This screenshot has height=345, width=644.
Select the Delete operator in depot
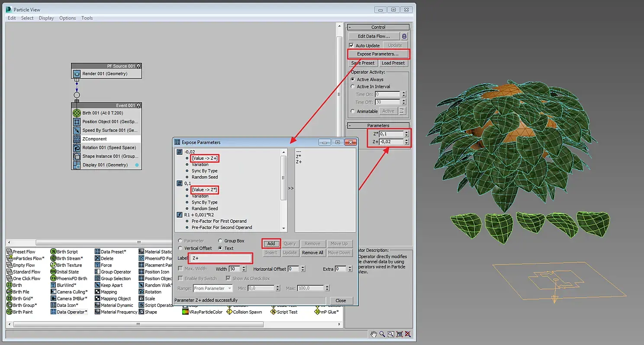[104, 258]
